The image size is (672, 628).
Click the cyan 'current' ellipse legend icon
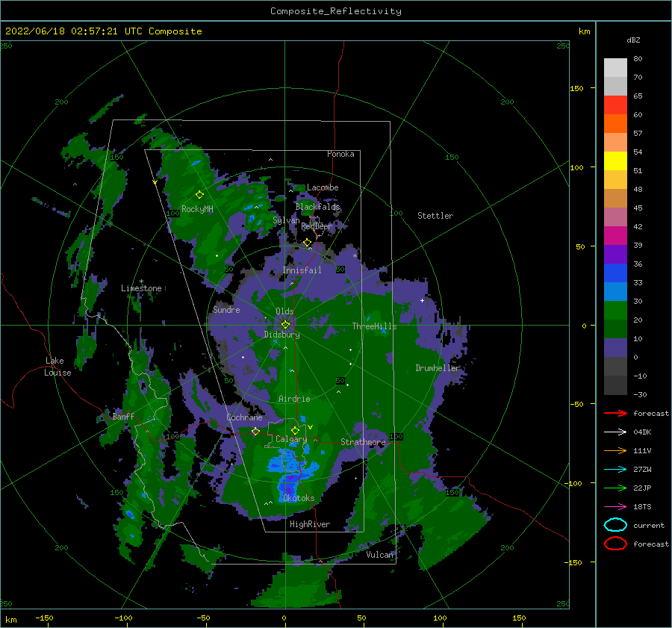615,525
